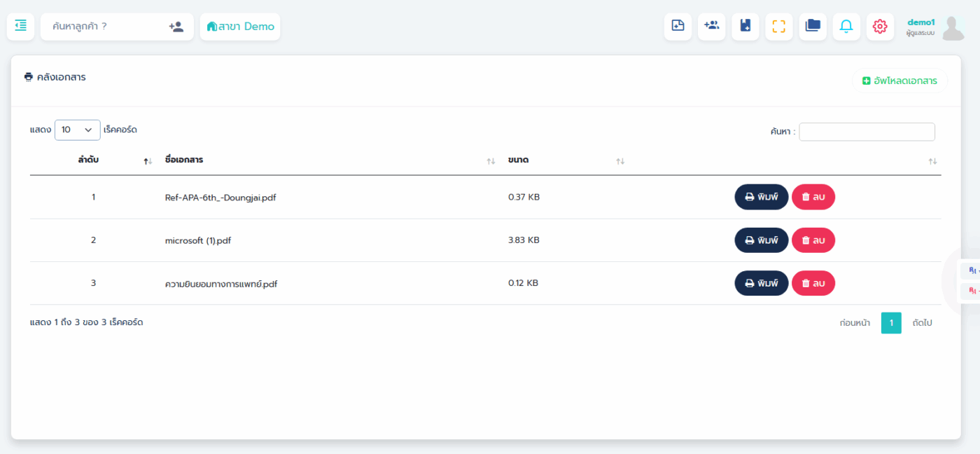Collapse the sidebar menu icon
Screen dimensions: 980x454
[x=20, y=27]
